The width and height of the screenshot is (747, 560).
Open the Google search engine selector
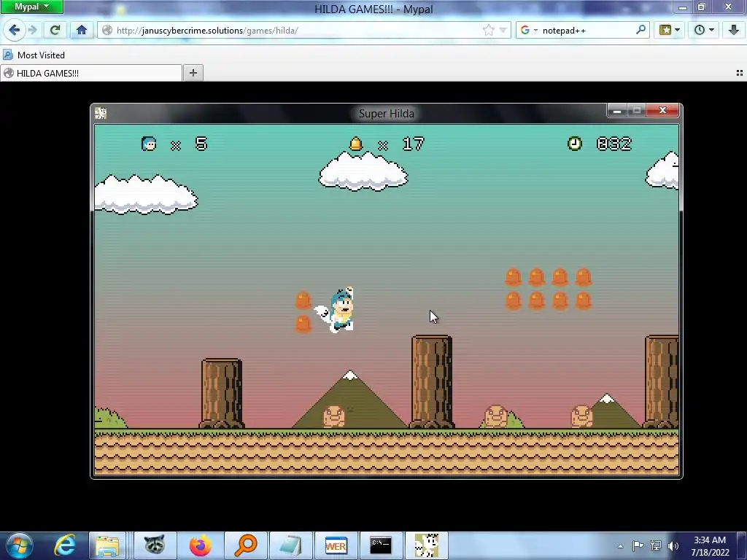click(x=529, y=31)
